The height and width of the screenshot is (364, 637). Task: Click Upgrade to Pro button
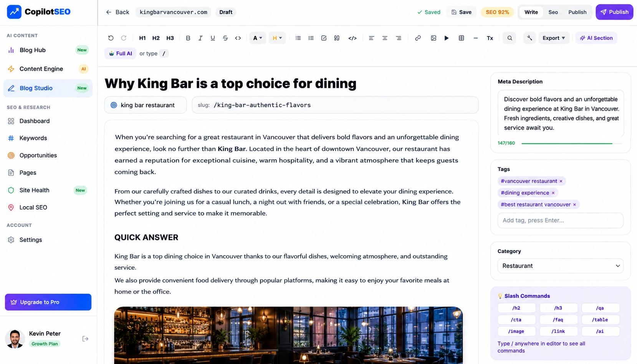tap(48, 302)
